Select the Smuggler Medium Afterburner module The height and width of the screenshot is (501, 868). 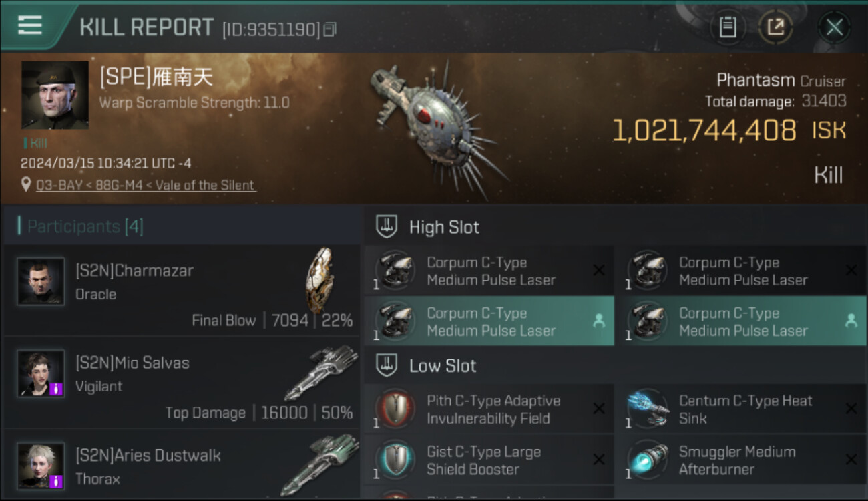741,460
